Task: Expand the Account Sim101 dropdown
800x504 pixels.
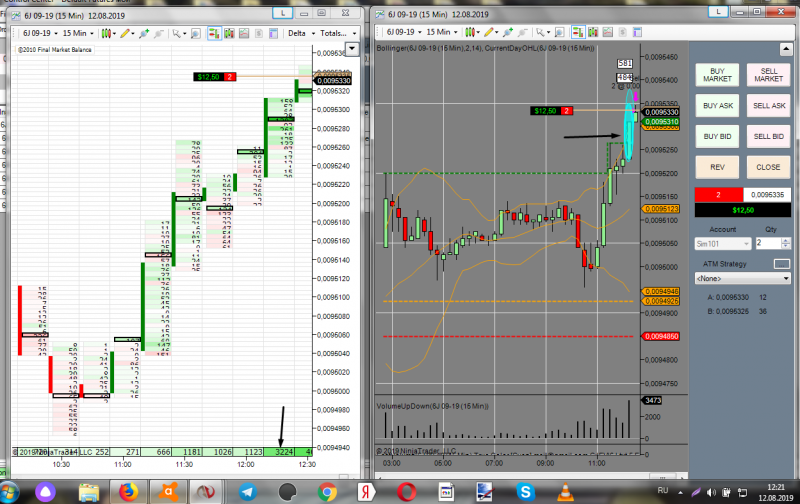Action: click(723, 244)
